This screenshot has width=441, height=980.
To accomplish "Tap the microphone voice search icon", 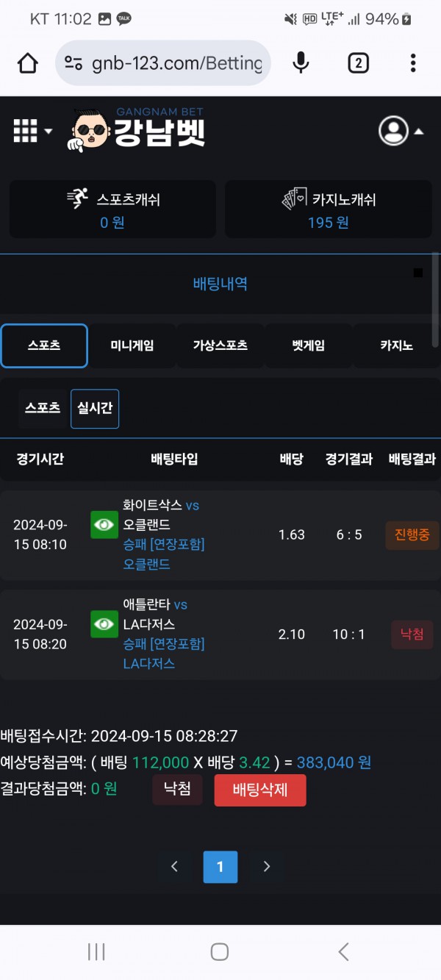I will point(301,63).
